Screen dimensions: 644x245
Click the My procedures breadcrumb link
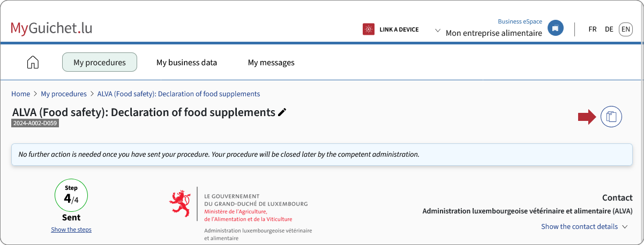[64, 94]
